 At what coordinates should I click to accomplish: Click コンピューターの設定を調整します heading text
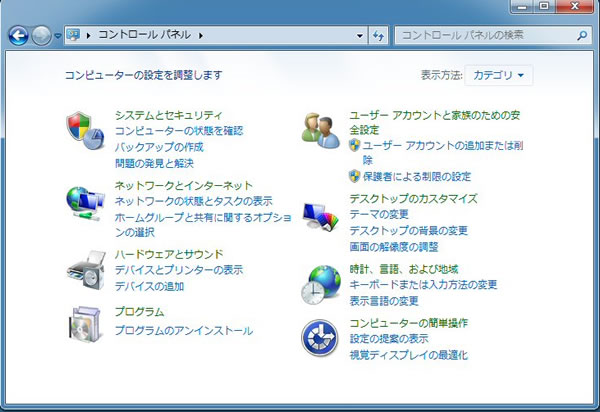coord(143,75)
